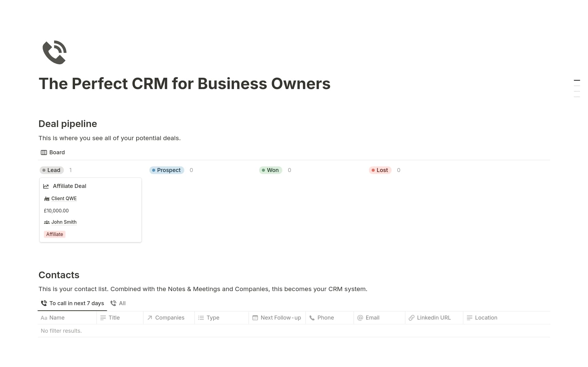Open the John Smith contact link
588x367 pixels.
pos(64,222)
